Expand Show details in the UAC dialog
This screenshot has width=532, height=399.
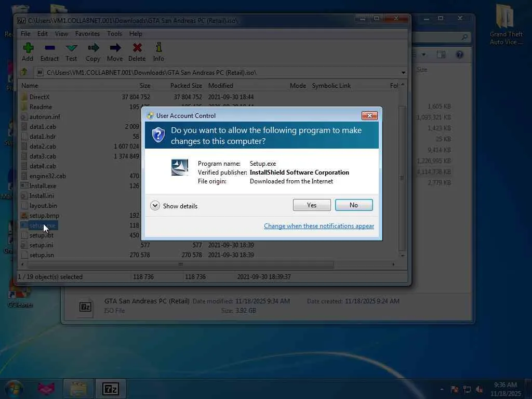click(x=174, y=206)
